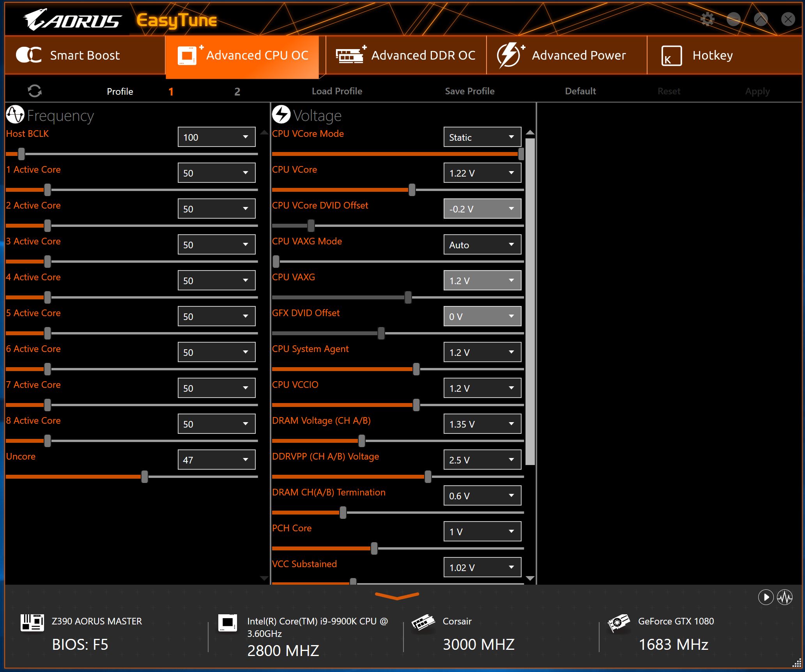Open the settings gear icon

(x=707, y=19)
